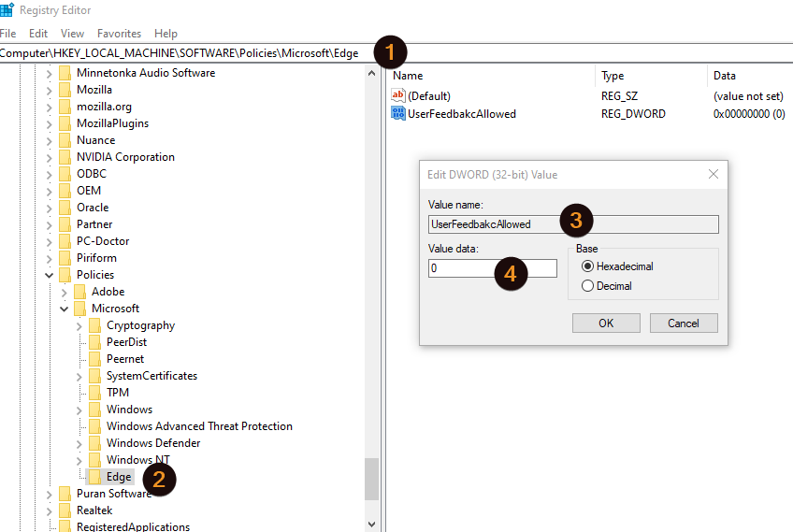Click the Piriform folder icon
Viewport: 793px width, 532px height.
click(x=65, y=258)
